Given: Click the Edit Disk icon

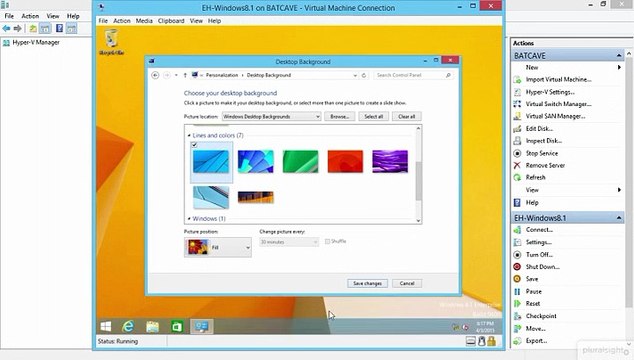Looking at the screenshot, I should pos(517,129).
